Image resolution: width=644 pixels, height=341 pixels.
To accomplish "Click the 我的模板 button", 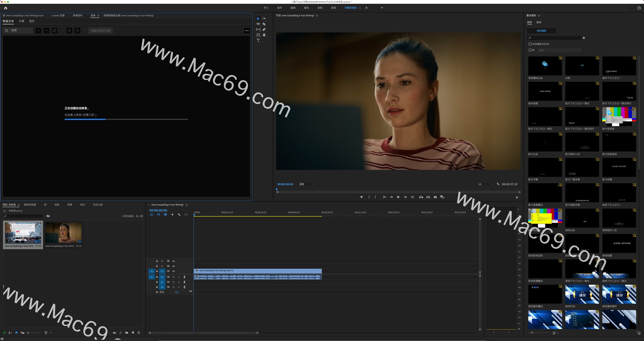I will 541,31.
